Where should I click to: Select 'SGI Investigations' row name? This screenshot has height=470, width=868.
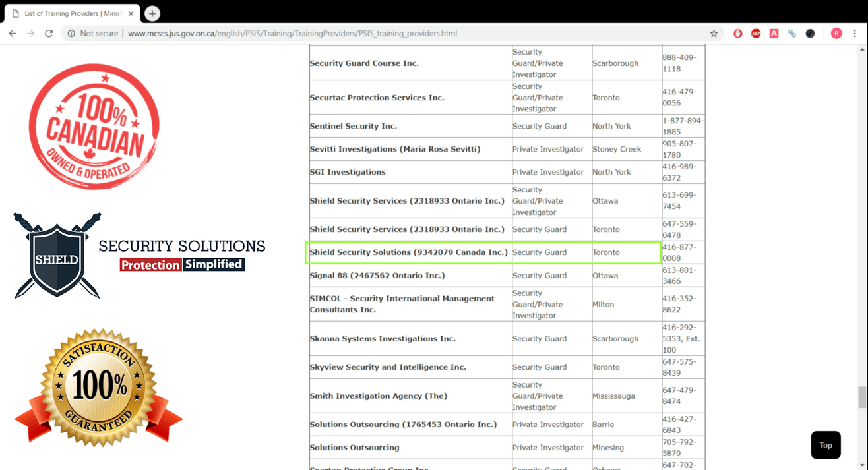pyautogui.click(x=348, y=172)
